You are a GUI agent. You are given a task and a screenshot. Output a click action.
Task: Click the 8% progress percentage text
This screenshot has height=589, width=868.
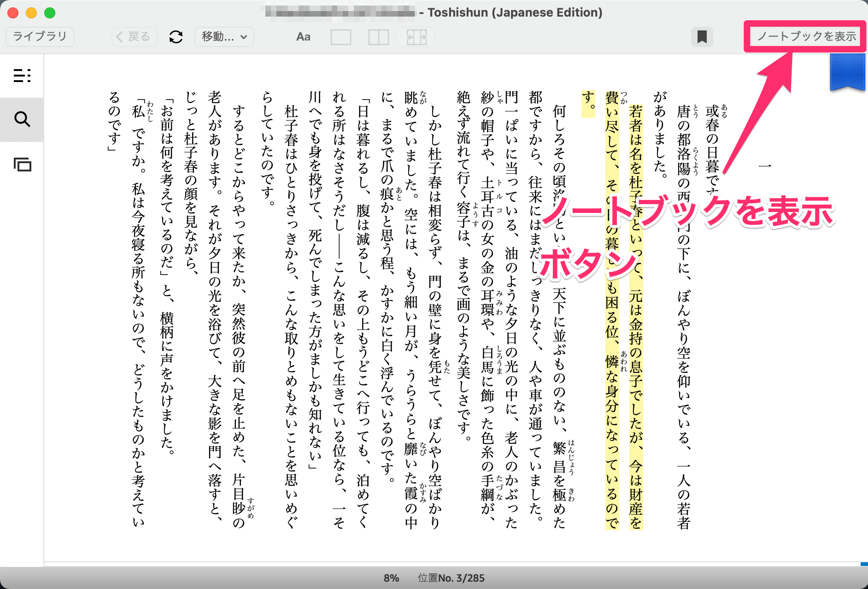[391, 578]
